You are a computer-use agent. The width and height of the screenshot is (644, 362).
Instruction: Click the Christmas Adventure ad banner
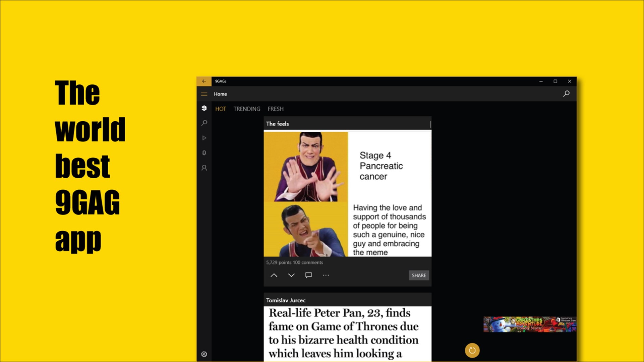(x=530, y=324)
